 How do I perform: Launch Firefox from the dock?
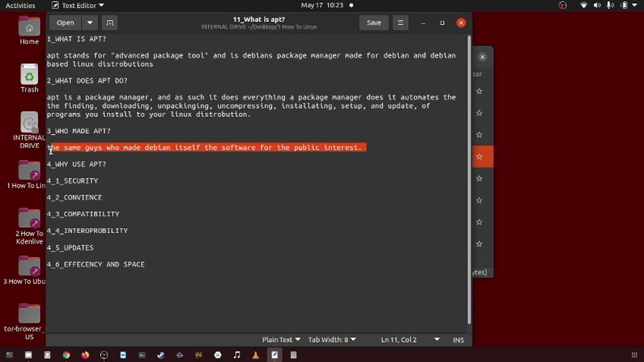point(85,355)
